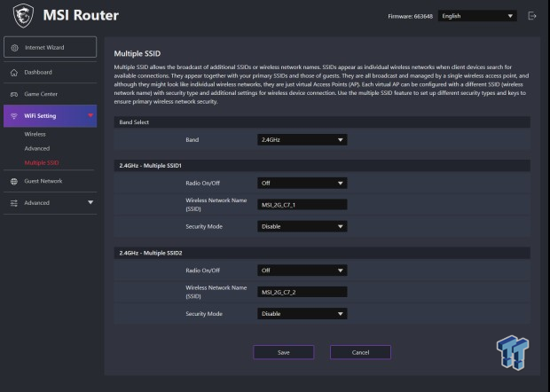Open the Internet Wizard
The width and height of the screenshot is (550, 392).
pos(51,47)
